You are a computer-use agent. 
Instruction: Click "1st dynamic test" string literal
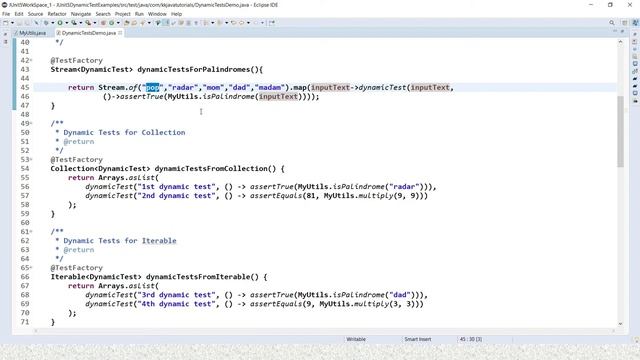[x=176, y=187]
